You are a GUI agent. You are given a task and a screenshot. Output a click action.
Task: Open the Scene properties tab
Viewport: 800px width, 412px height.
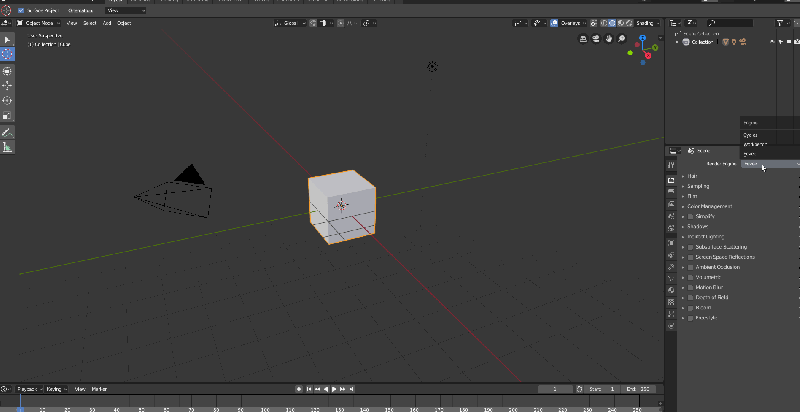coord(671,216)
